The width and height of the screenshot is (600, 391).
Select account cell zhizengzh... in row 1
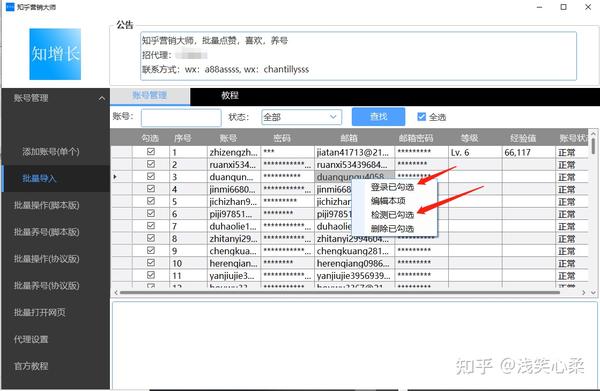coord(233,152)
